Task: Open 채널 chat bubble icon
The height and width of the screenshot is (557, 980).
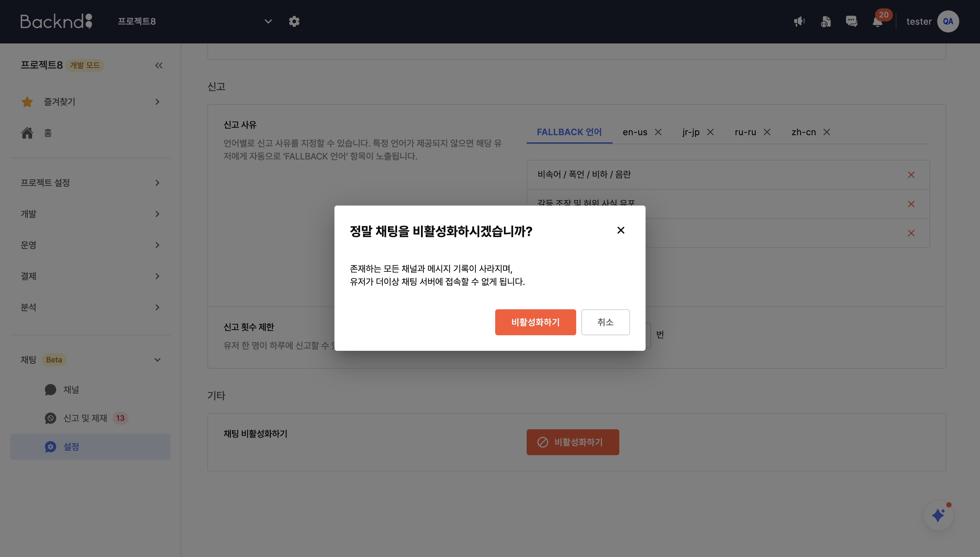Action: [x=51, y=390]
